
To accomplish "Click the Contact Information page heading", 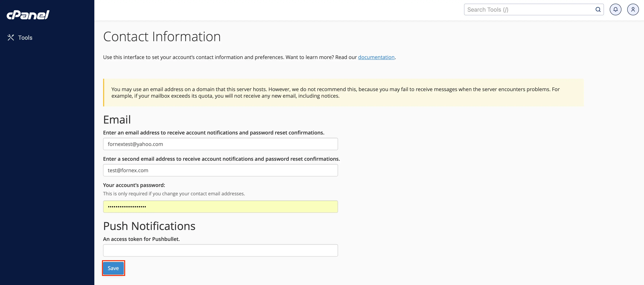I will (162, 36).
